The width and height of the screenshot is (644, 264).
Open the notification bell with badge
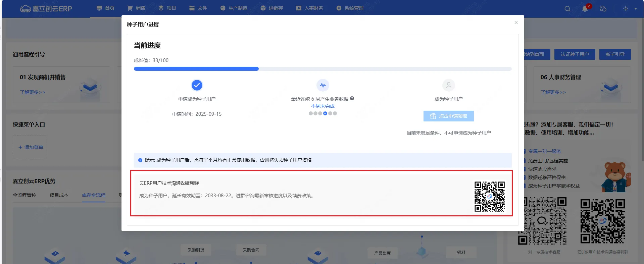[x=585, y=9]
